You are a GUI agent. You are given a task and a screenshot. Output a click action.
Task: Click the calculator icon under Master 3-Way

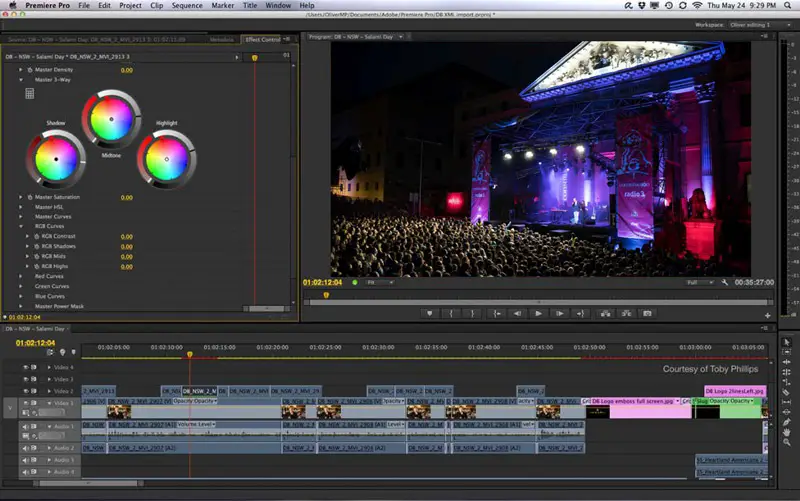tap(30, 93)
